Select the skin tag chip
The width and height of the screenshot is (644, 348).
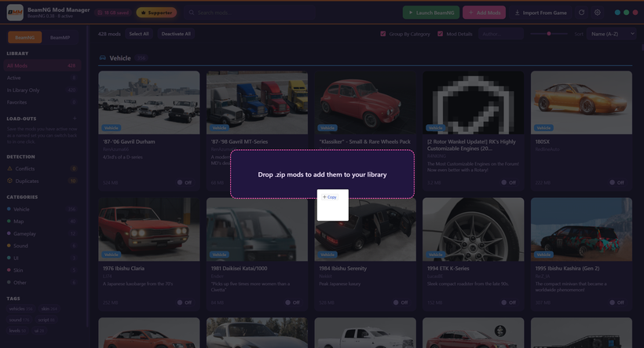click(49, 309)
